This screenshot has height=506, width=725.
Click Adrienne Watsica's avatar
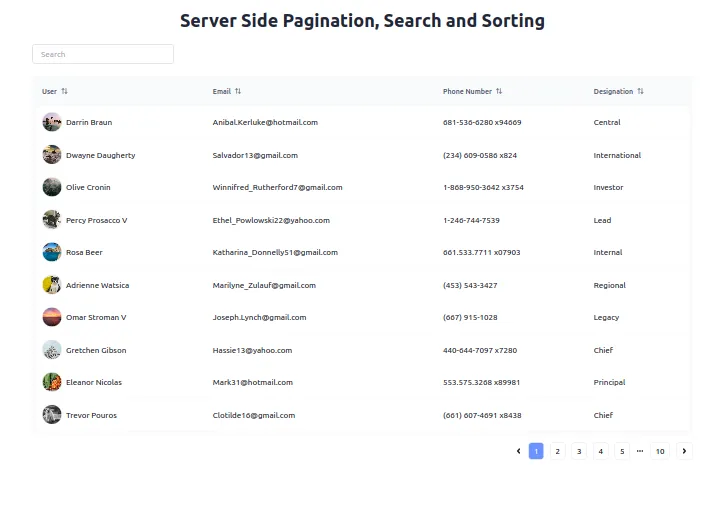click(52, 285)
